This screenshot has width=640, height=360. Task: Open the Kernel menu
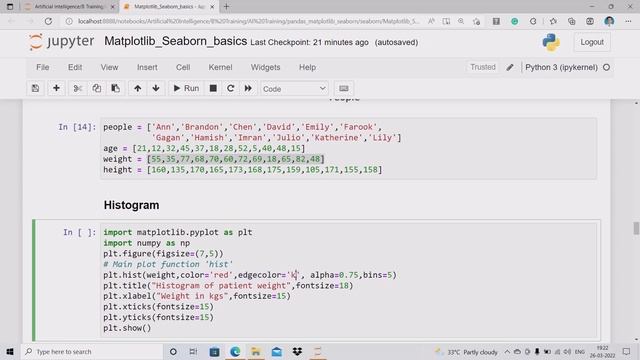(x=220, y=67)
